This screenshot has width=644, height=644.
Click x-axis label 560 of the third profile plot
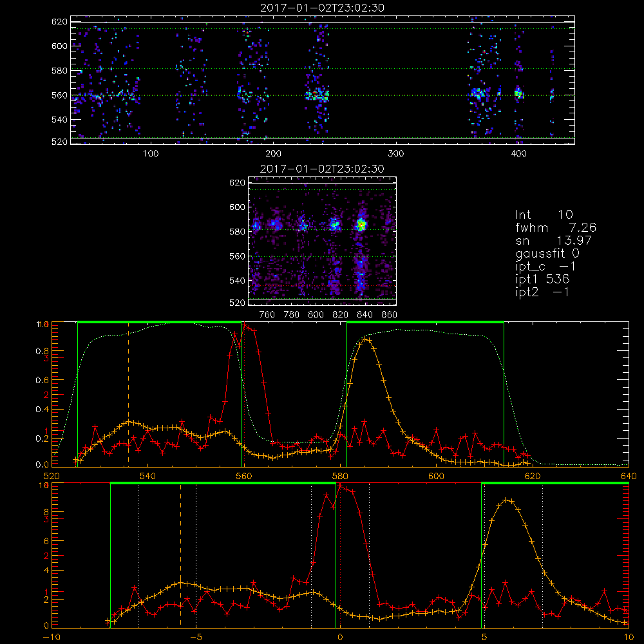244,476
